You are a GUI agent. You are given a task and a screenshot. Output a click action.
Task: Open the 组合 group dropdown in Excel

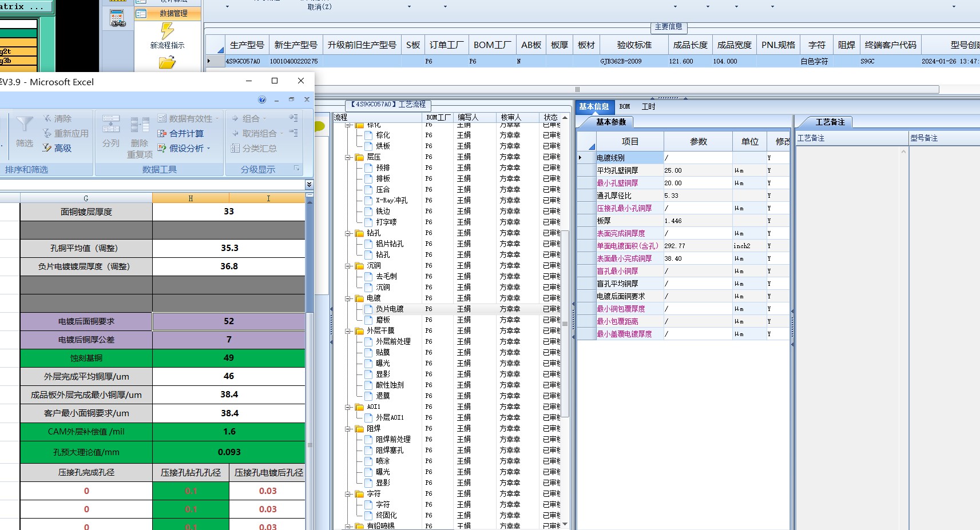[249, 118]
